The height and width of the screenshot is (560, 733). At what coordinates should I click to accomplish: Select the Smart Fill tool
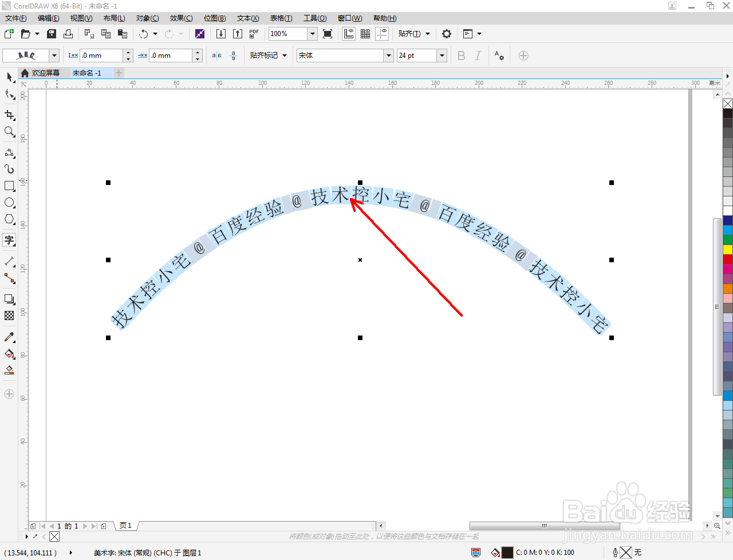coord(9,370)
